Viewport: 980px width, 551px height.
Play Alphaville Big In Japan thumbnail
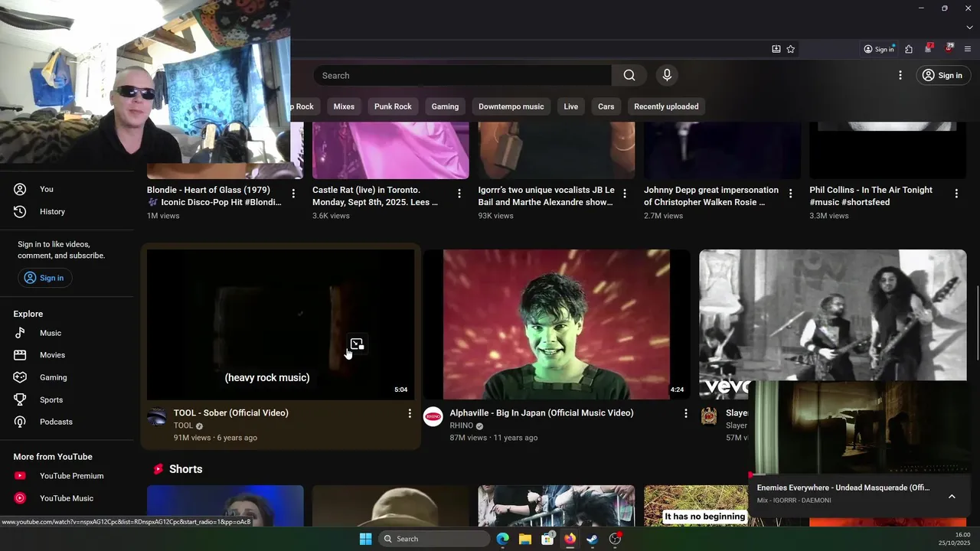point(557,324)
